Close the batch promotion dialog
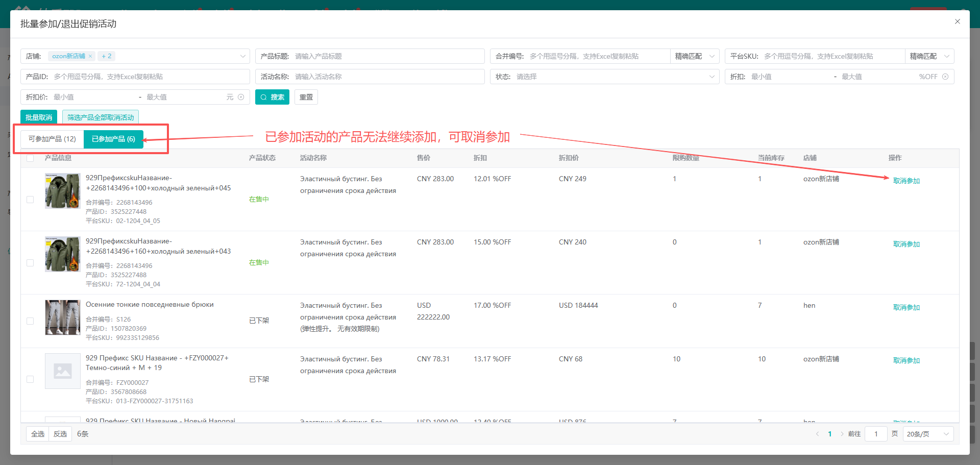980x465 pixels. pos(957,21)
